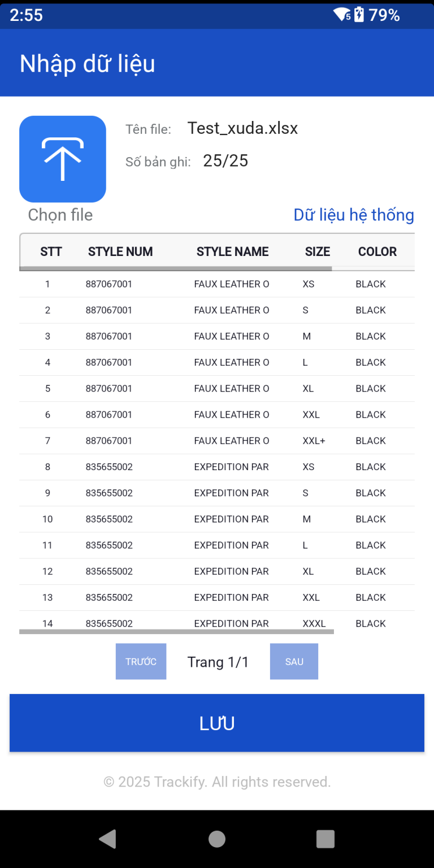Select row 7 with size XXL+

(x=217, y=441)
